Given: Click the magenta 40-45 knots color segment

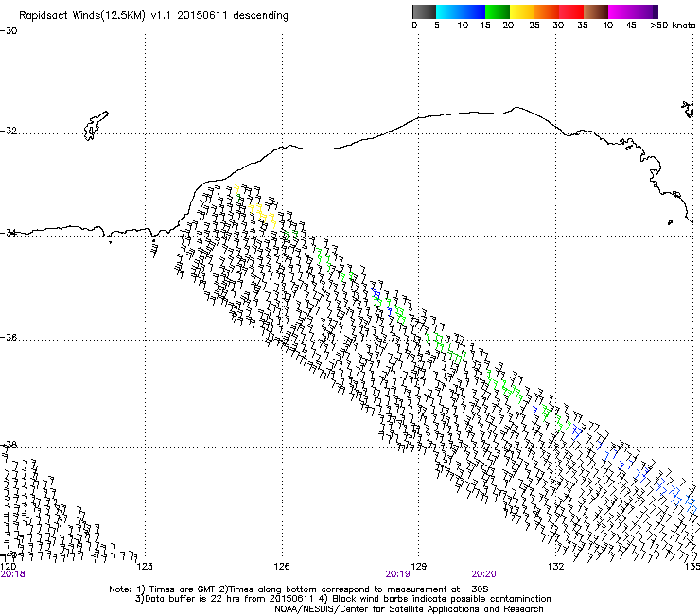Looking at the screenshot, I should coord(621,11).
